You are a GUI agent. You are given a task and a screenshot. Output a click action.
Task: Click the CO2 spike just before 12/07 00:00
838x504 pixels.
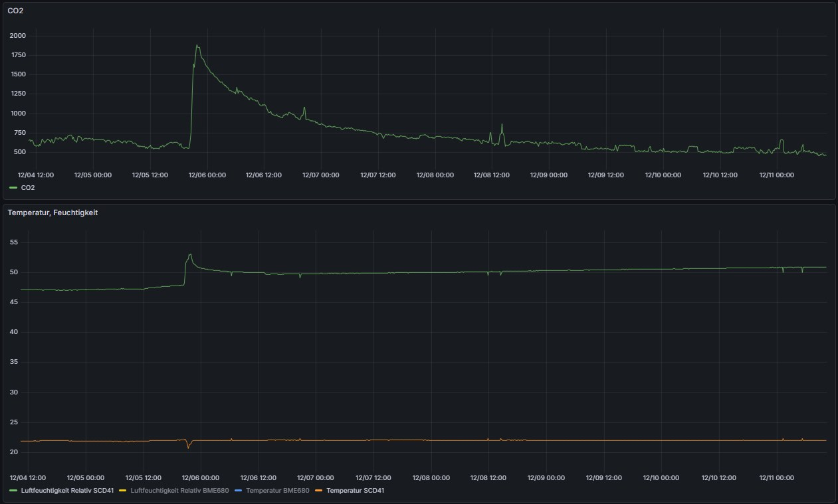coord(304,108)
